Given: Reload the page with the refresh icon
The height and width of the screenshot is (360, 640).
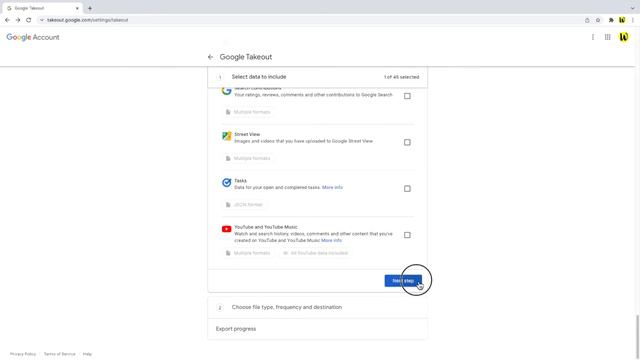Looking at the screenshot, I should (29, 20).
